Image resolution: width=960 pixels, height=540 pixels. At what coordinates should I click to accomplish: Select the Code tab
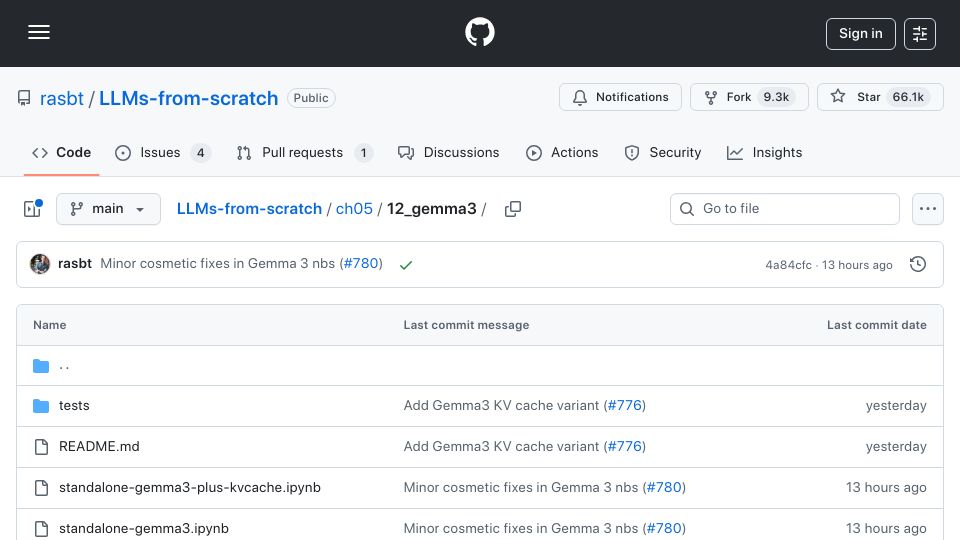61,152
